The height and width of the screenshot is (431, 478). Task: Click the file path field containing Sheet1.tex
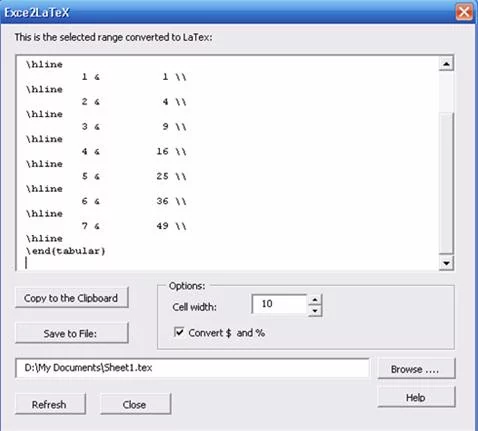(192, 368)
